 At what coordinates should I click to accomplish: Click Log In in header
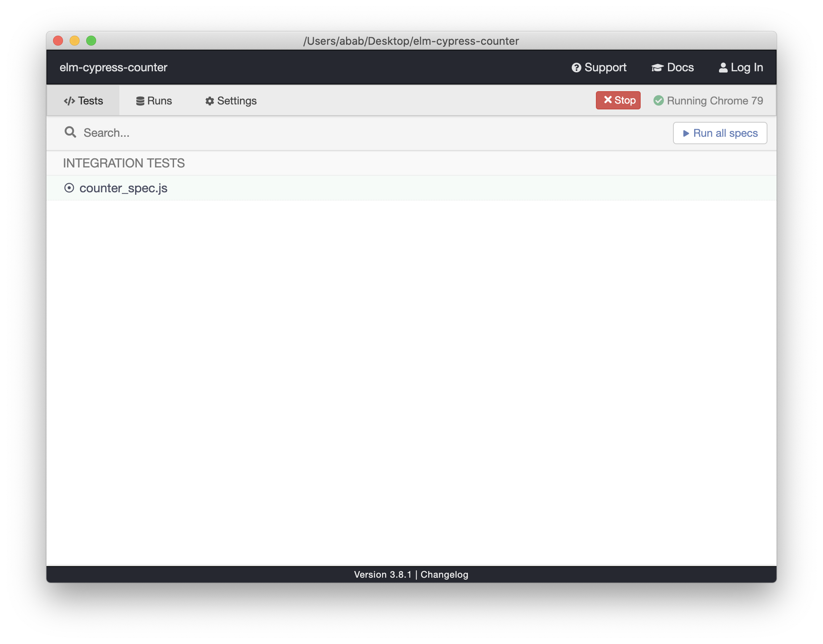tap(741, 67)
